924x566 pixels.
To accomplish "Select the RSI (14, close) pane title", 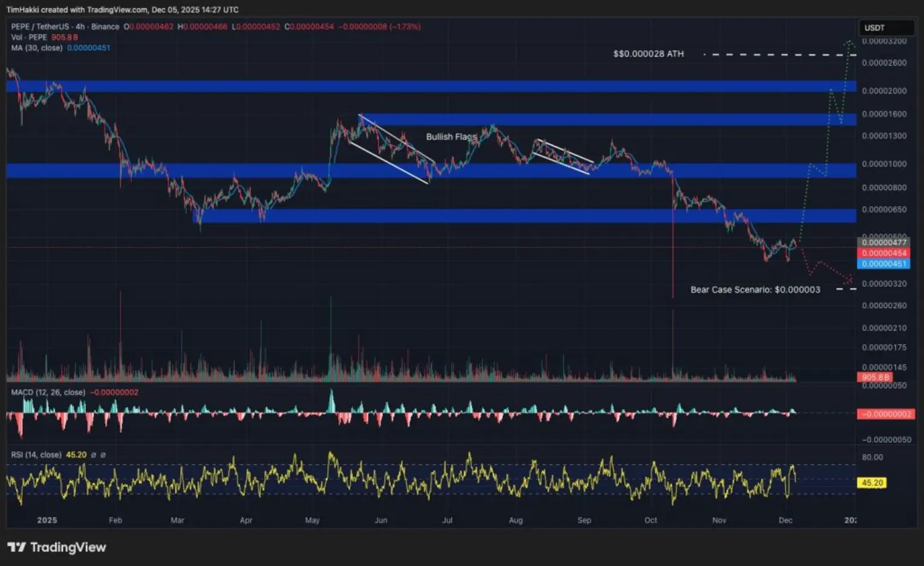I will point(37,454).
